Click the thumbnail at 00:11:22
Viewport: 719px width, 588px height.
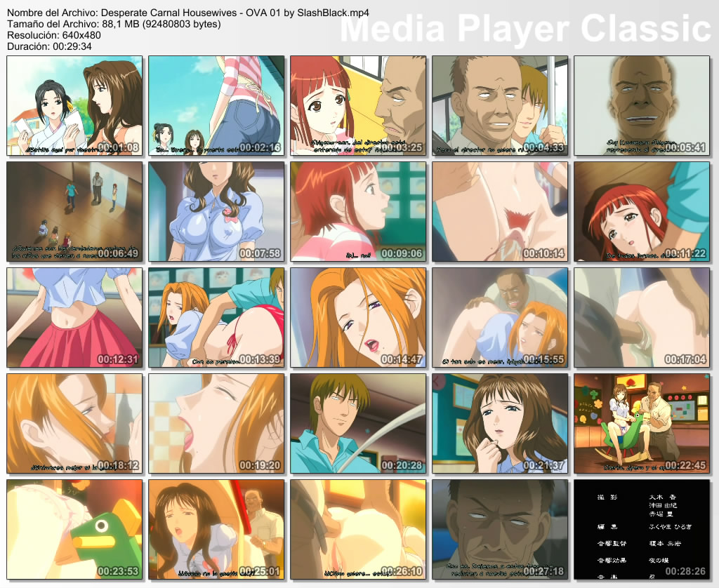(x=642, y=212)
